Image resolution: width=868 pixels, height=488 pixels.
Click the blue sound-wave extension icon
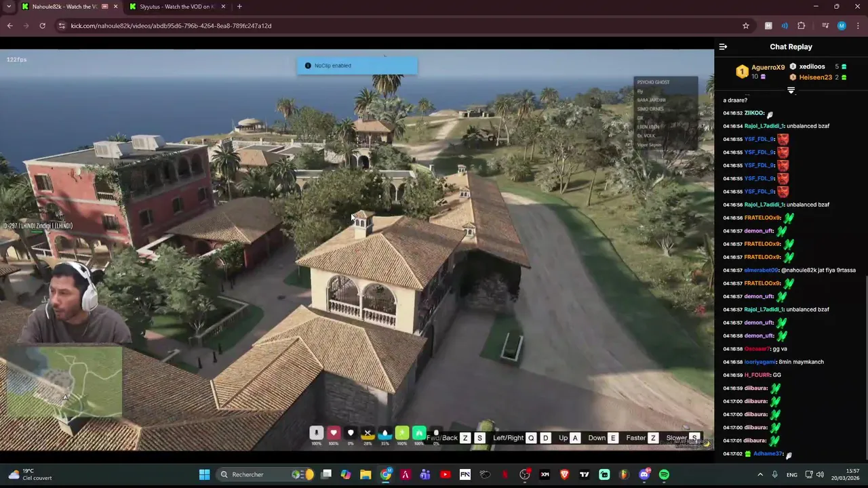pos(785,26)
